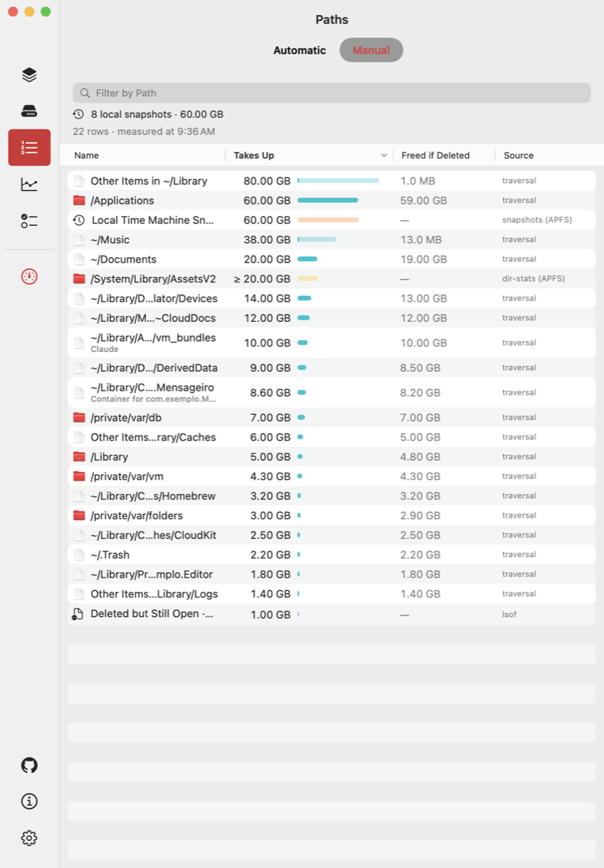Select the ~/Library/C...hes/CloudKit row
The height and width of the screenshot is (868, 604).
332,535
